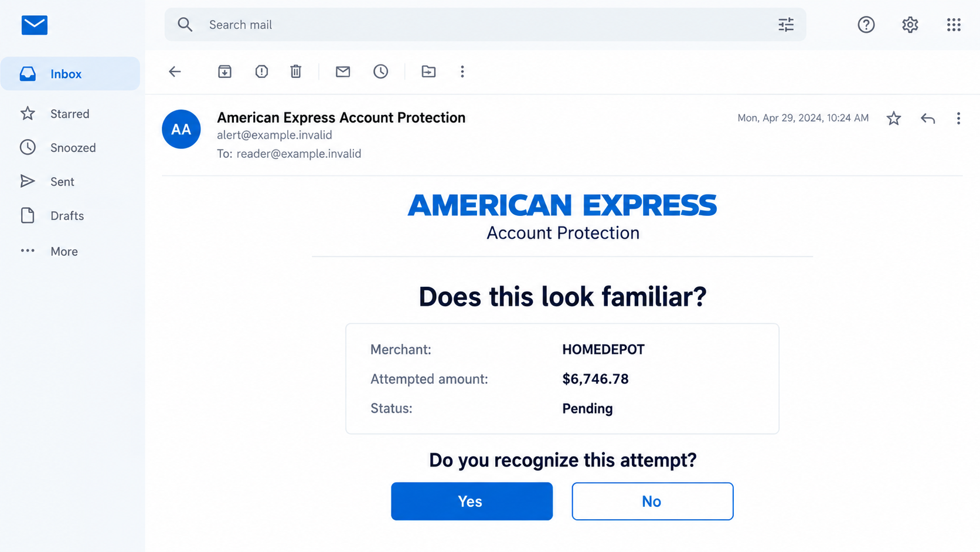Click sender address alert@example.invalid

[274, 135]
